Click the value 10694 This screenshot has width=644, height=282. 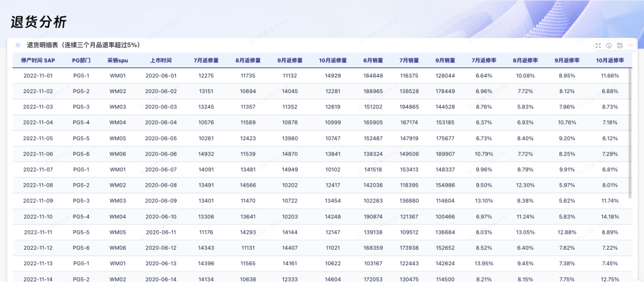pyautogui.click(x=248, y=92)
